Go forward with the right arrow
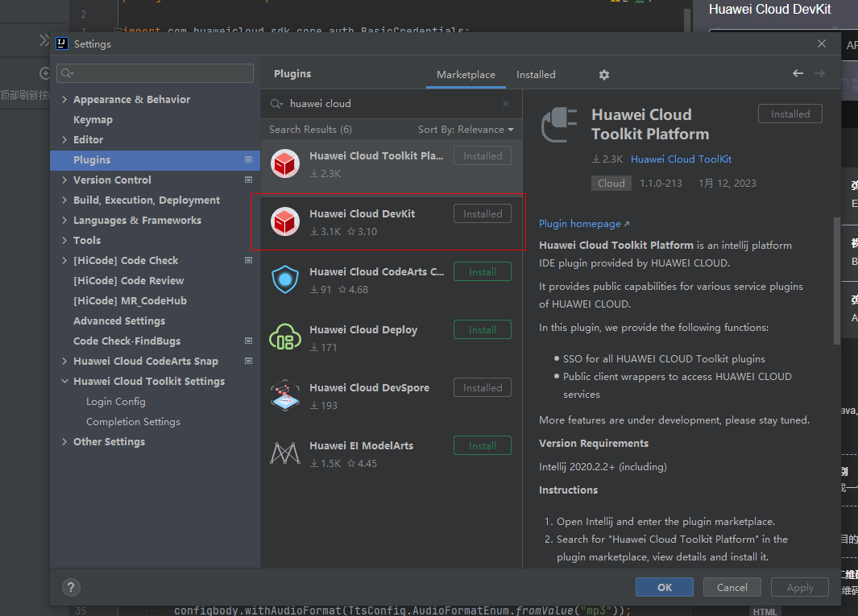 [x=819, y=73]
